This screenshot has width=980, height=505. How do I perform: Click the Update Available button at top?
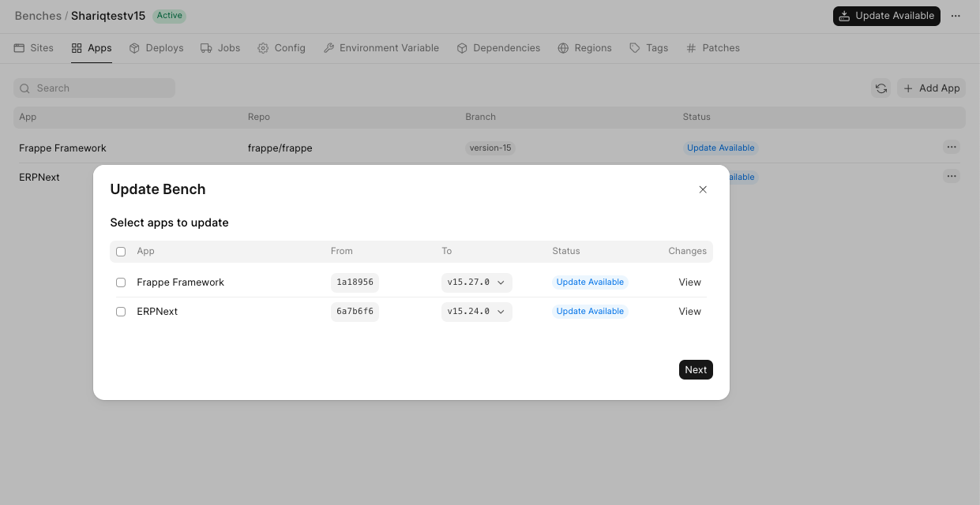[x=887, y=16]
